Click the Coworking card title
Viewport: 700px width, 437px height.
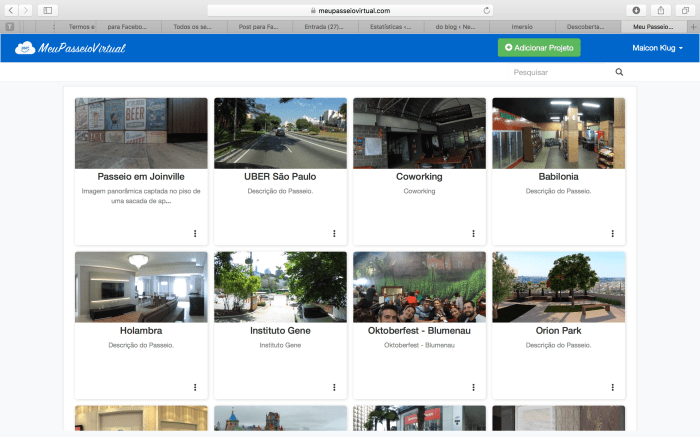pyautogui.click(x=419, y=176)
